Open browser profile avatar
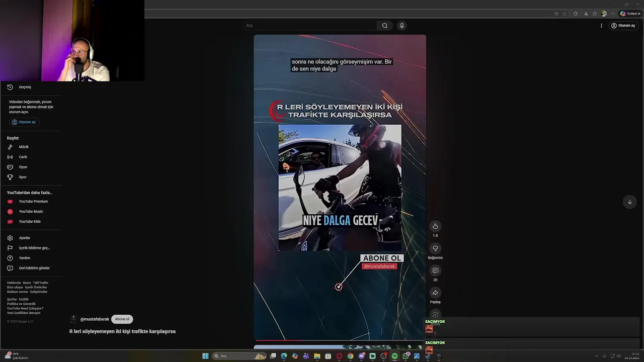Screen dimensions: 644x362 pos(604,14)
